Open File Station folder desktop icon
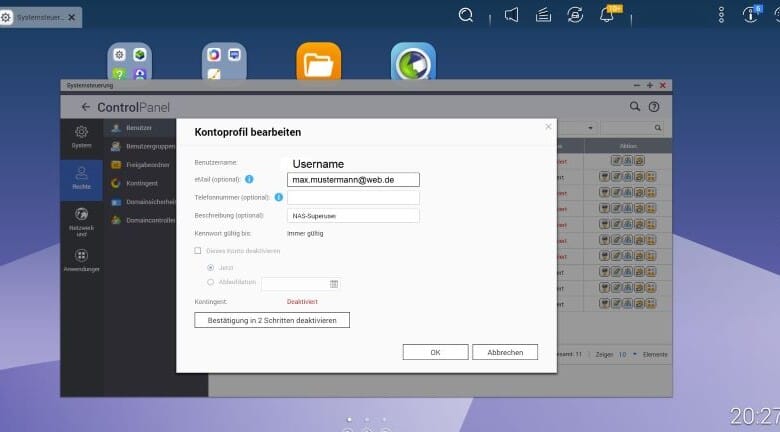The image size is (780, 432). (318, 65)
